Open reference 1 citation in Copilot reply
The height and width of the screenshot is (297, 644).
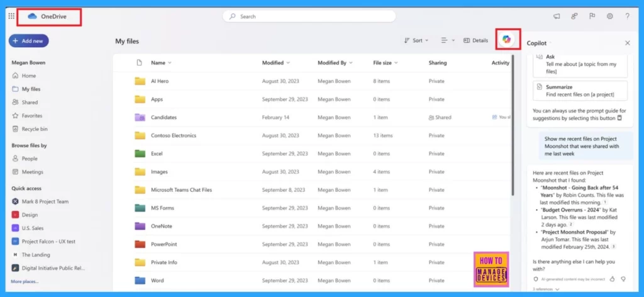coord(604,203)
